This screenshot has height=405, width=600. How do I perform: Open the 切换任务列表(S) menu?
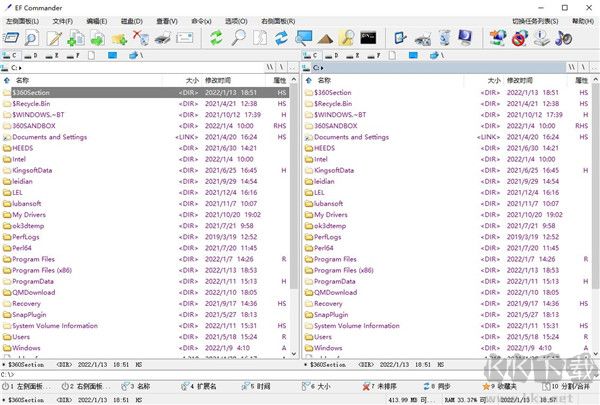(536, 20)
